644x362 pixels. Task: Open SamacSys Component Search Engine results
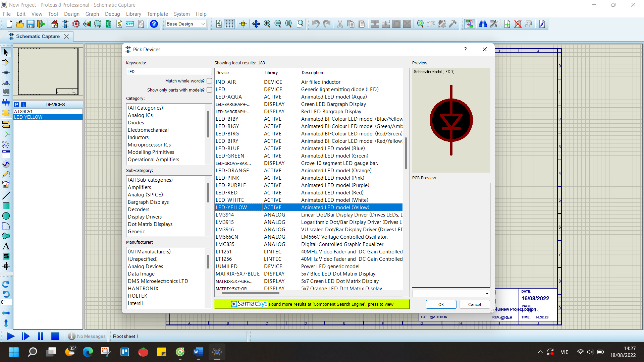pyautogui.click(x=312, y=304)
